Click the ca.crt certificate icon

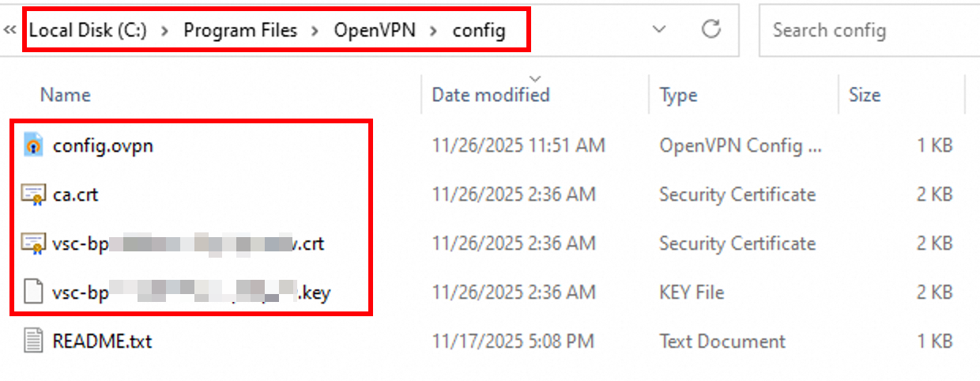click(33, 194)
